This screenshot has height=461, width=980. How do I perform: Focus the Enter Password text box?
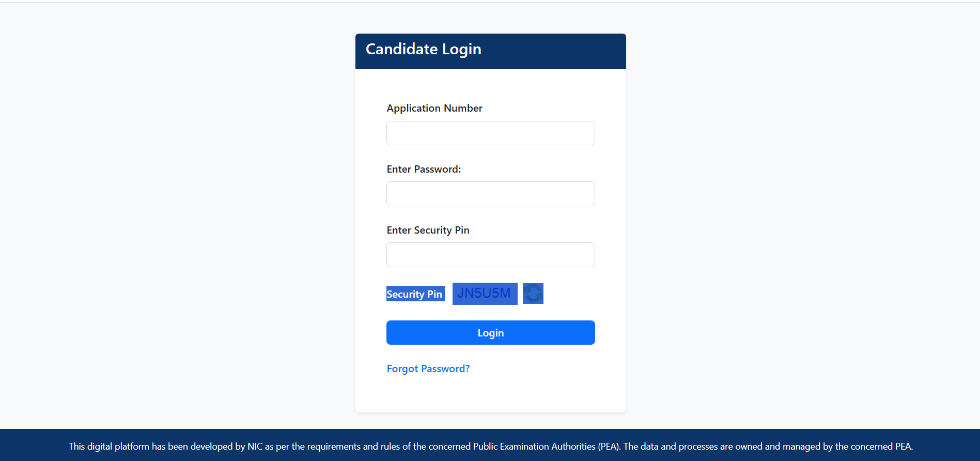pyautogui.click(x=490, y=194)
